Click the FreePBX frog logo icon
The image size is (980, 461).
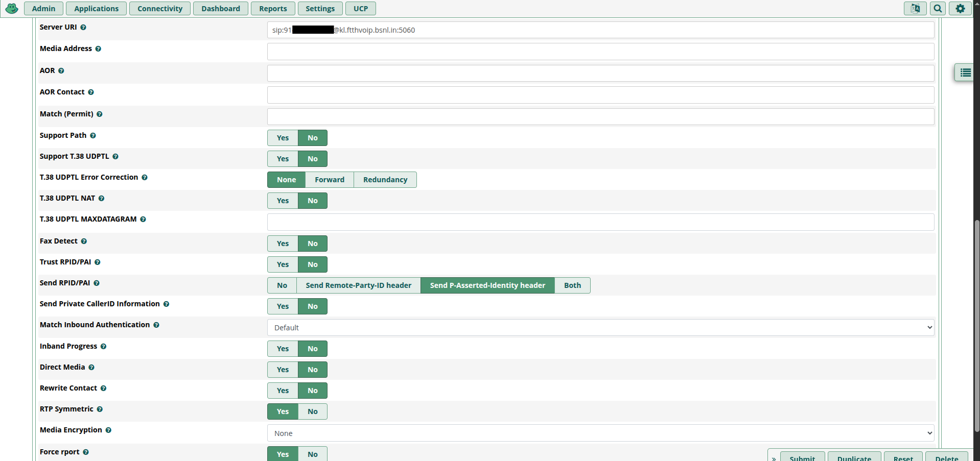pos(12,9)
